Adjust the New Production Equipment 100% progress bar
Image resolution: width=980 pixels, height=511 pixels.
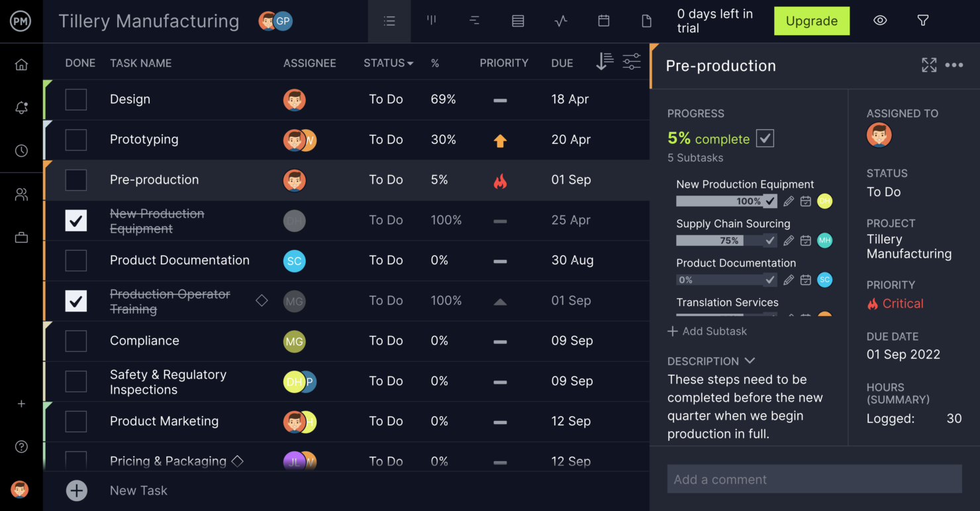point(719,201)
